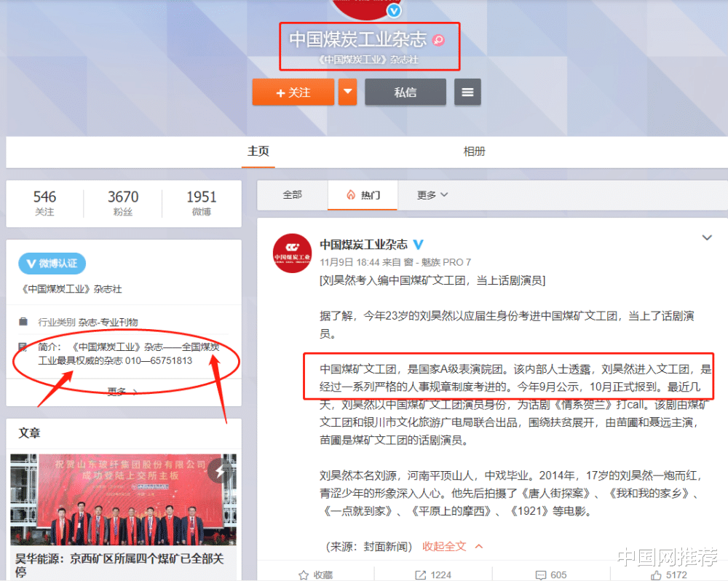Select the 全部 posts filter tab

pos(293,195)
